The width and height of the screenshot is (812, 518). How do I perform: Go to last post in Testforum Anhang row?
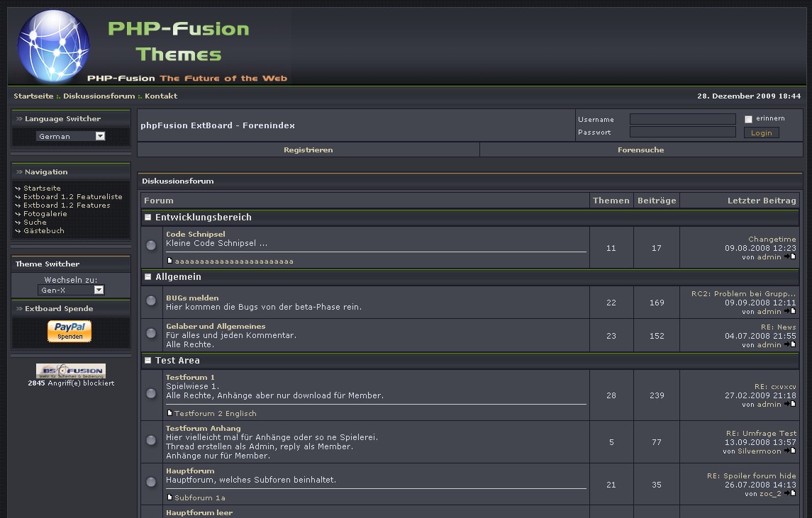pos(790,451)
